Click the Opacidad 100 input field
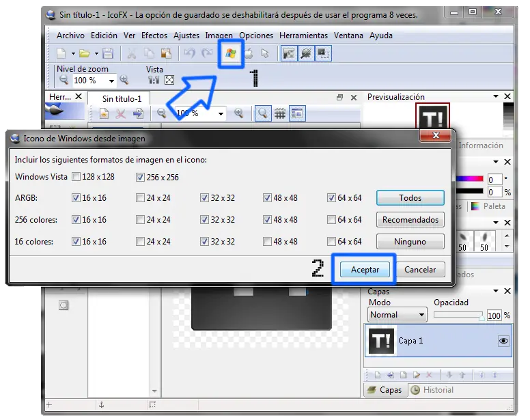530x420 pixels. pyautogui.click(x=494, y=316)
